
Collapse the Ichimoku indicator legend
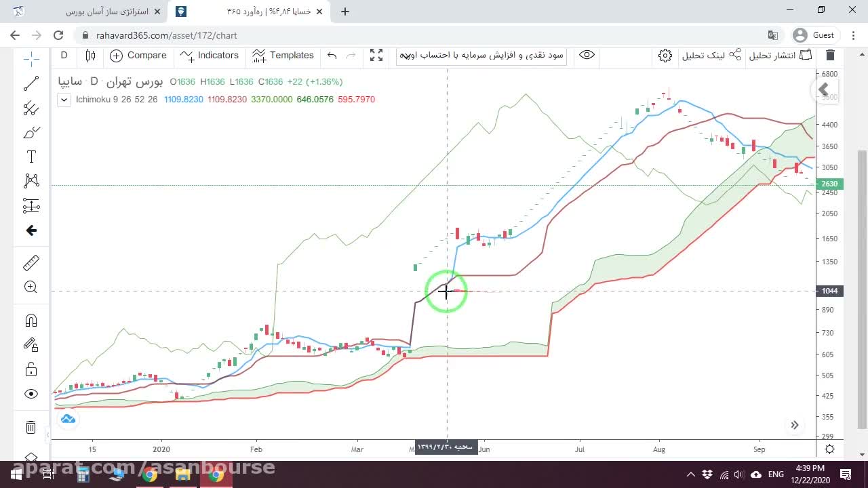[x=64, y=100]
